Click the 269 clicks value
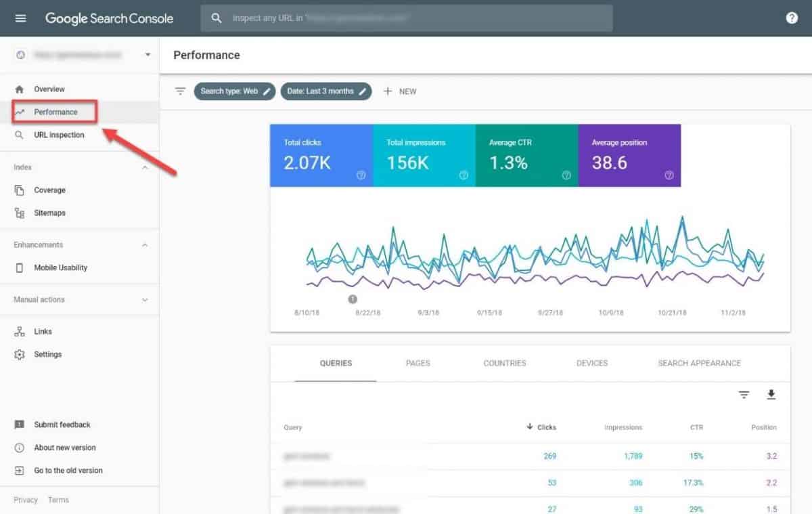The height and width of the screenshot is (514, 812). pyautogui.click(x=549, y=456)
